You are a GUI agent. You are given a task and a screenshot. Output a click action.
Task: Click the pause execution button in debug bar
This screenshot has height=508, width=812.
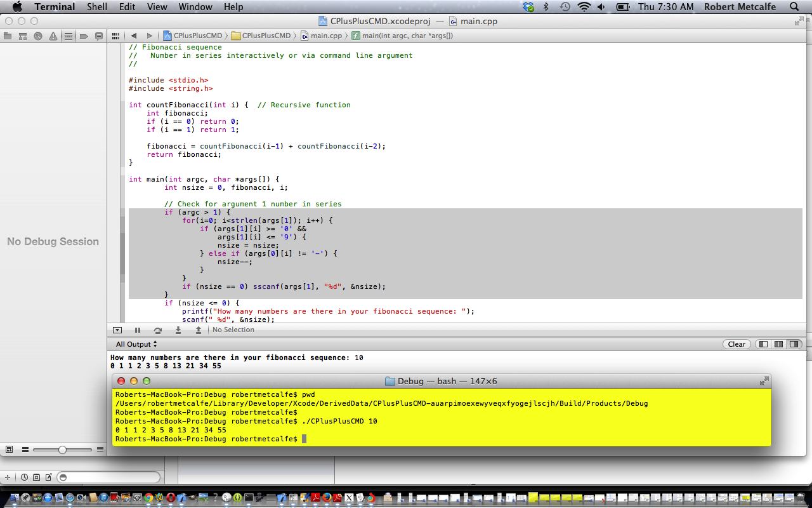coord(137,330)
